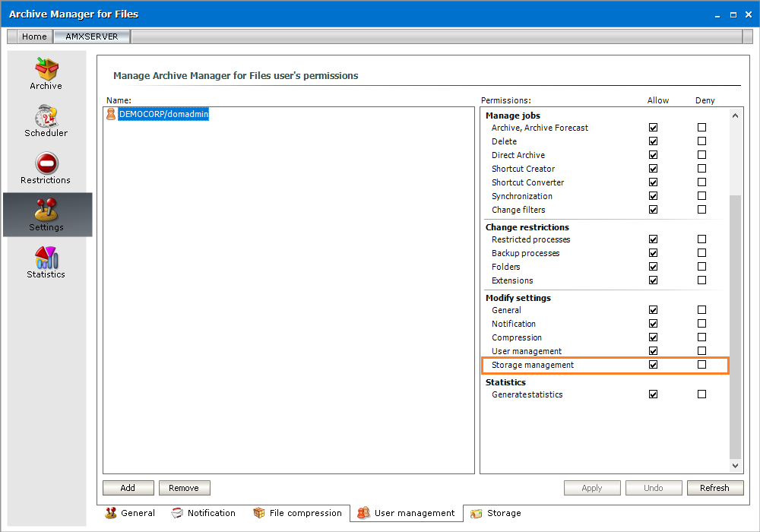Select the Settings sidebar icon
This screenshot has width=760, height=532.
point(47,210)
